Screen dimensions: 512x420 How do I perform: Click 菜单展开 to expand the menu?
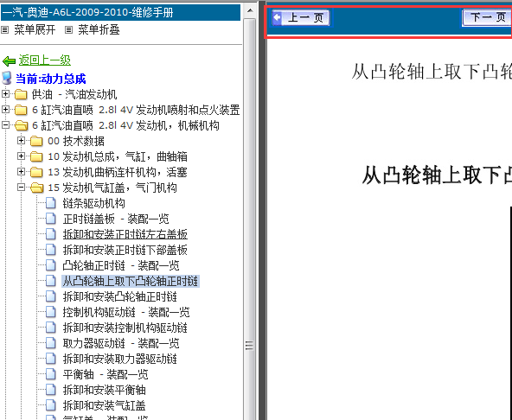point(35,30)
